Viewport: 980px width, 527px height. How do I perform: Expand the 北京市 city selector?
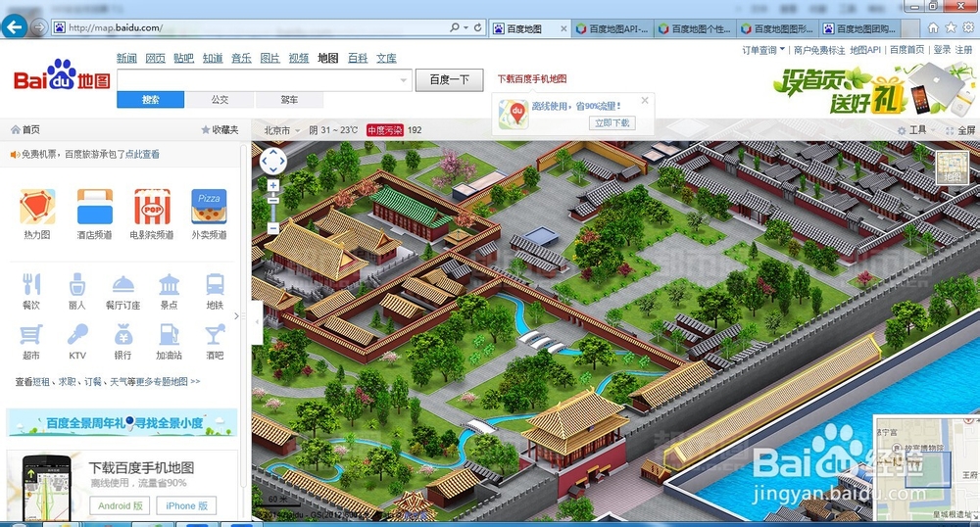tap(281, 130)
